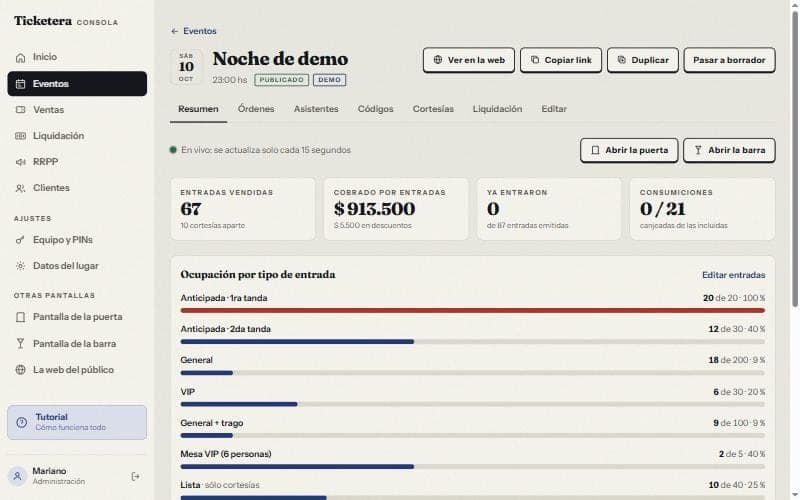The height and width of the screenshot is (500, 800).
Task: Click the Ya entraron 0 card
Action: coord(549,209)
